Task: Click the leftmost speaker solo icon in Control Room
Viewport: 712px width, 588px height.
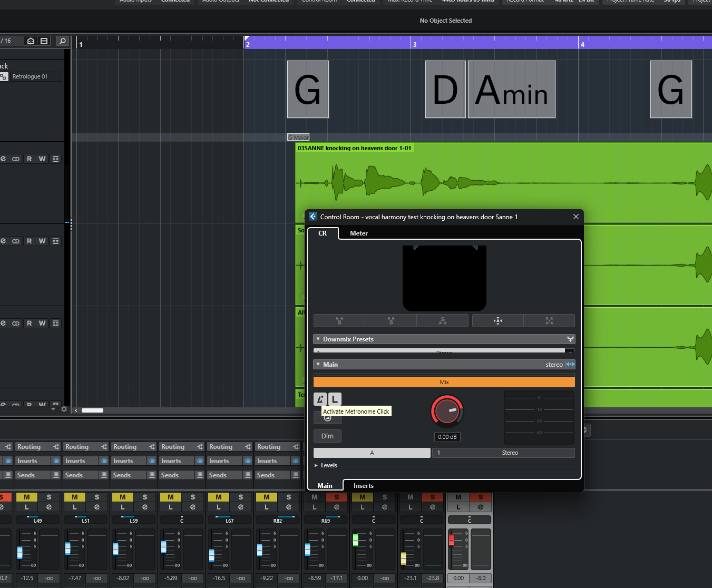Action: pyautogui.click(x=339, y=320)
